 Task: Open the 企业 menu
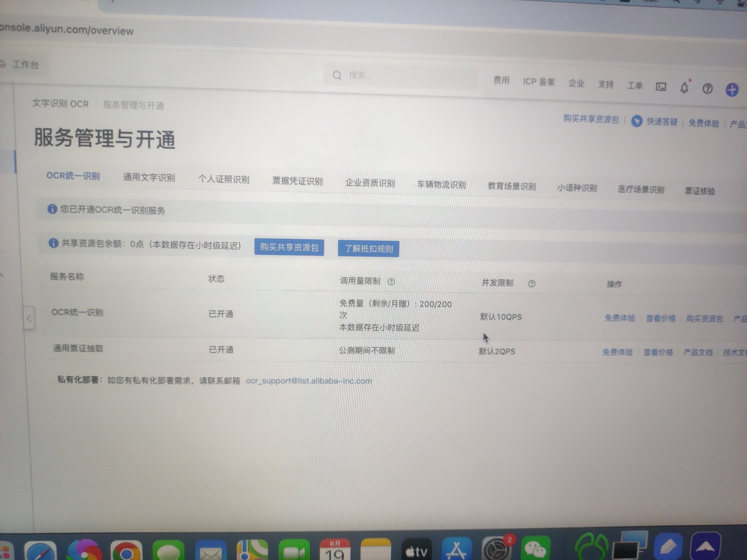click(x=576, y=83)
